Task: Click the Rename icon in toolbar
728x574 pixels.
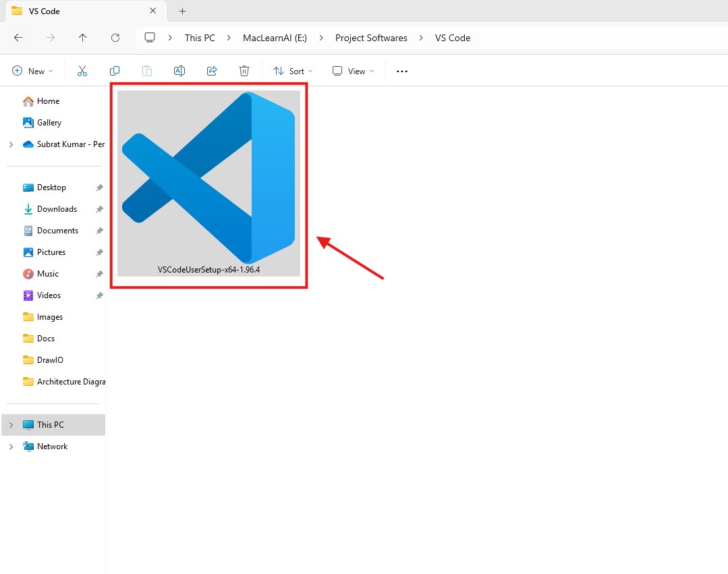Action: click(x=179, y=71)
